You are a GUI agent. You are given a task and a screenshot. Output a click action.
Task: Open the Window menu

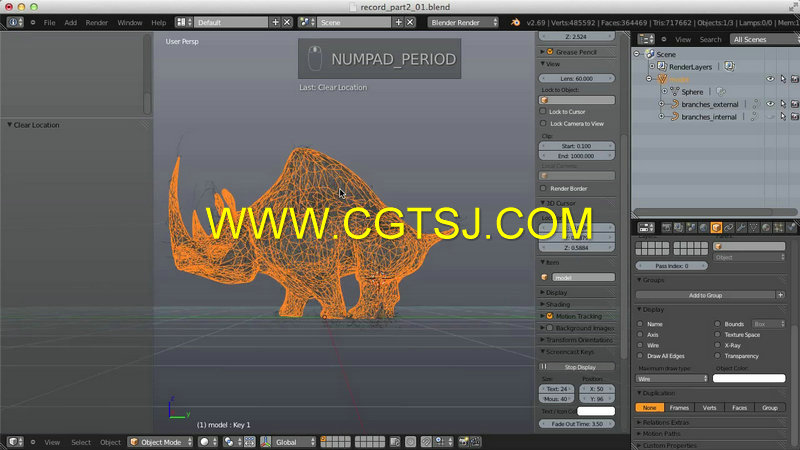pyautogui.click(x=130, y=22)
